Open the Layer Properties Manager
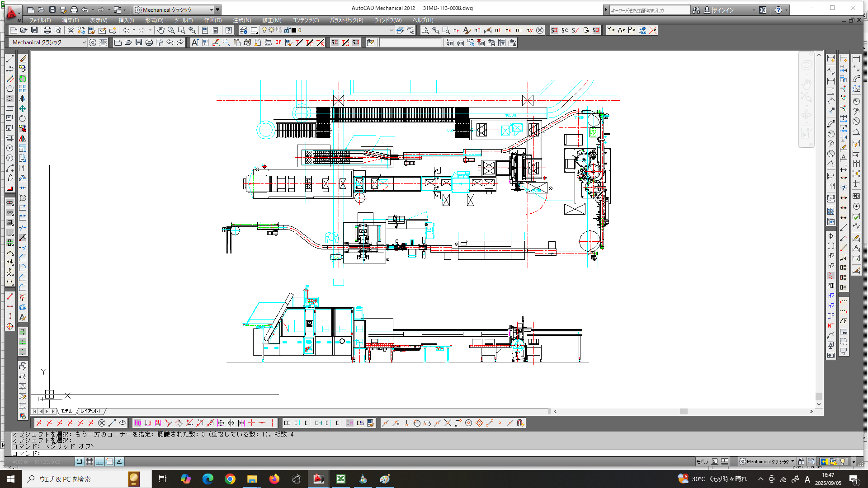Viewport: 868px width, 488px height. coord(244,30)
